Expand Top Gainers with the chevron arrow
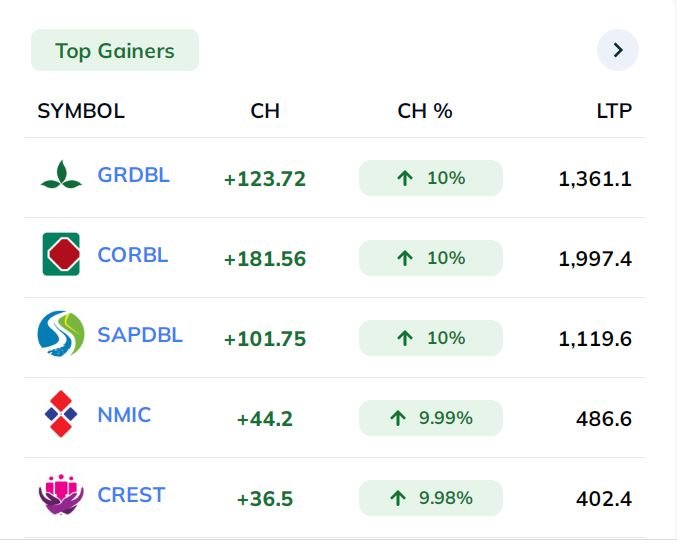 tap(617, 50)
